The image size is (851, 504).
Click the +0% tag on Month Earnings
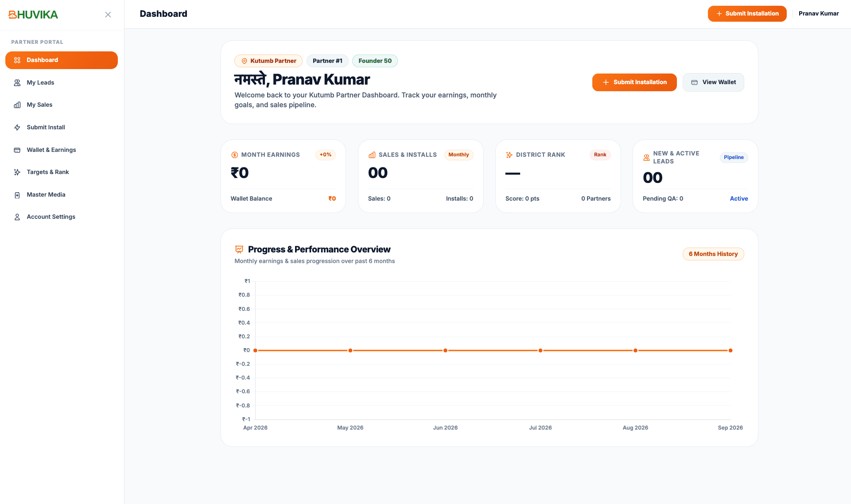326,155
